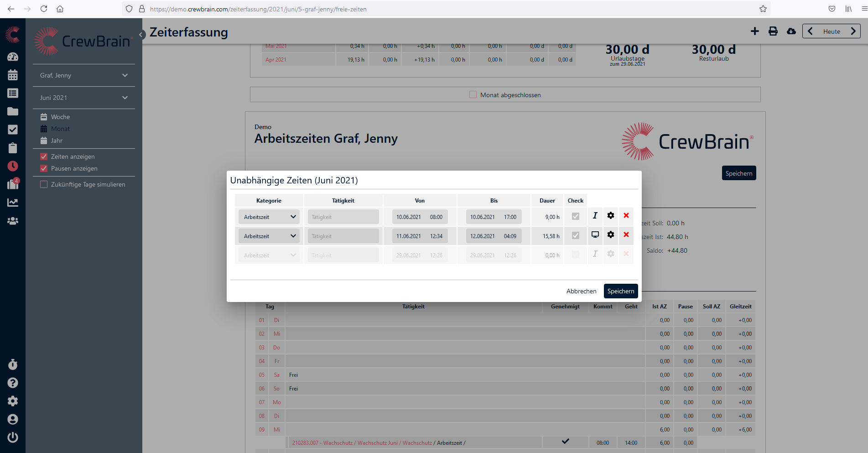The width and height of the screenshot is (868, 453).
Task: Toggle the Check box for 10.06.2021 entry
Action: click(575, 216)
